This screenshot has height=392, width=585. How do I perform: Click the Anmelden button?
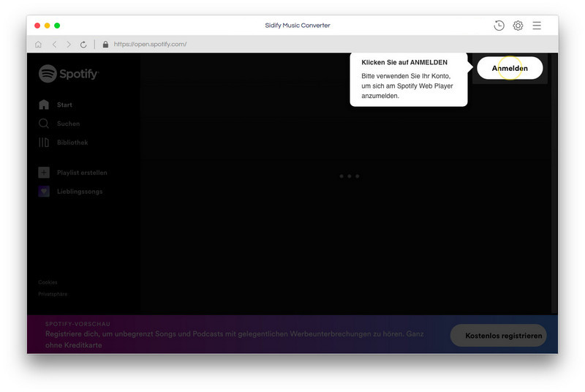(510, 68)
